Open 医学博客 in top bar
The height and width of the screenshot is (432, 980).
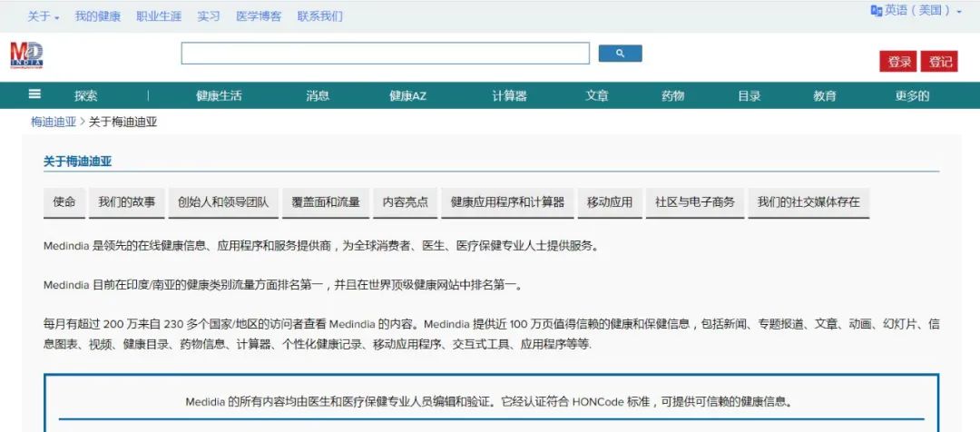tap(259, 17)
